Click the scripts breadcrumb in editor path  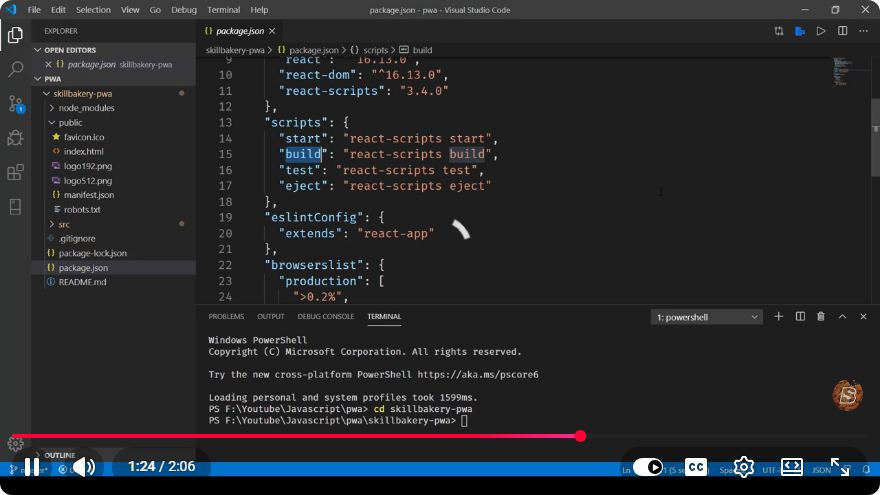click(375, 50)
